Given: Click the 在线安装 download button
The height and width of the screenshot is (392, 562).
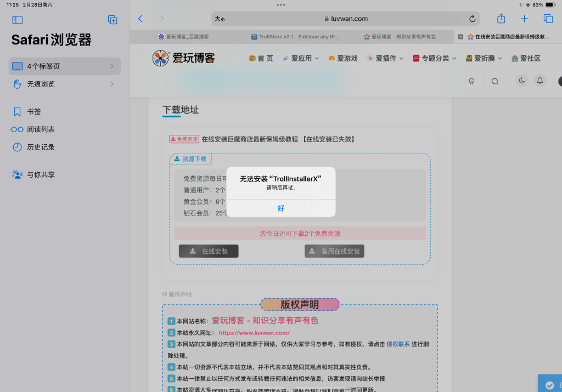Looking at the screenshot, I should 209,251.
